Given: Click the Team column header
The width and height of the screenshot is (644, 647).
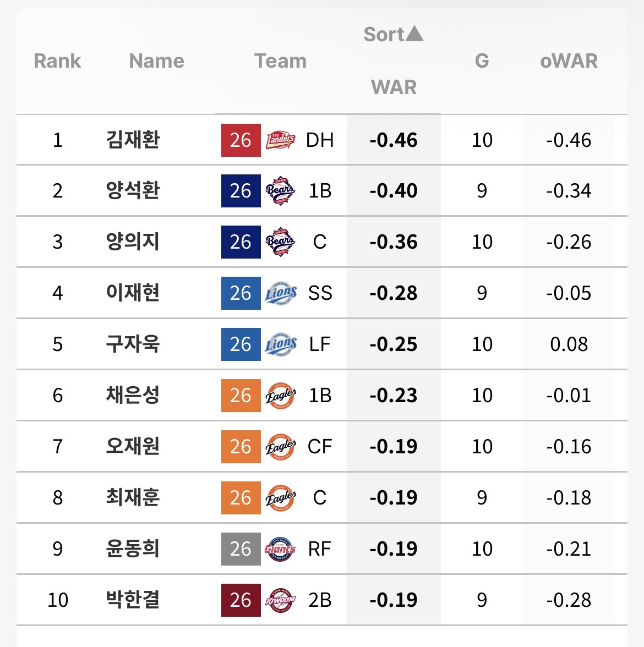Looking at the screenshot, I should click(280, 61).
